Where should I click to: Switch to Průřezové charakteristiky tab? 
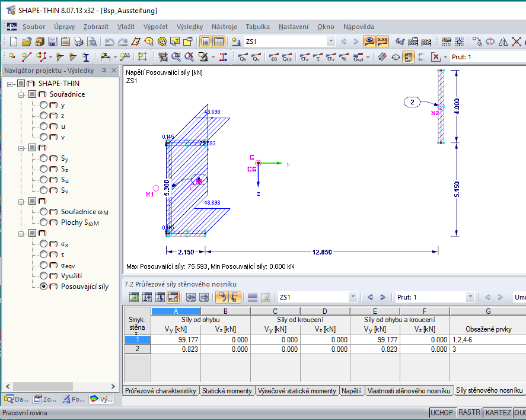tap(161, 391)
